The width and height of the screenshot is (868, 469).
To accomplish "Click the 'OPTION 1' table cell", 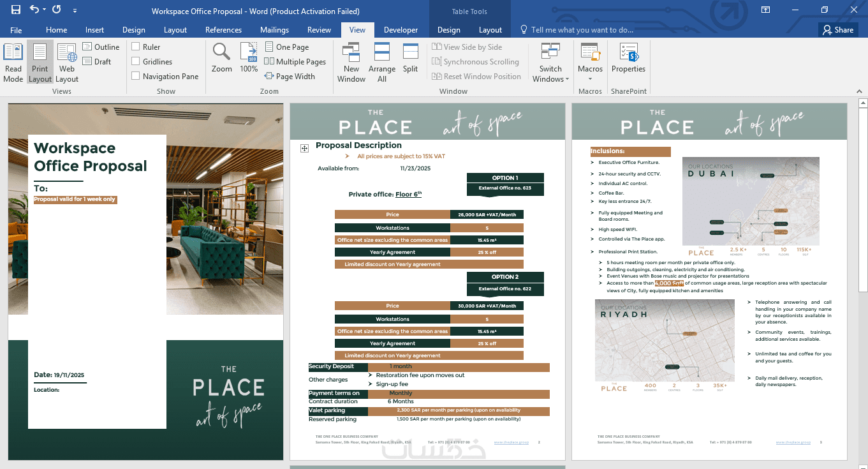I will (505, 178).
